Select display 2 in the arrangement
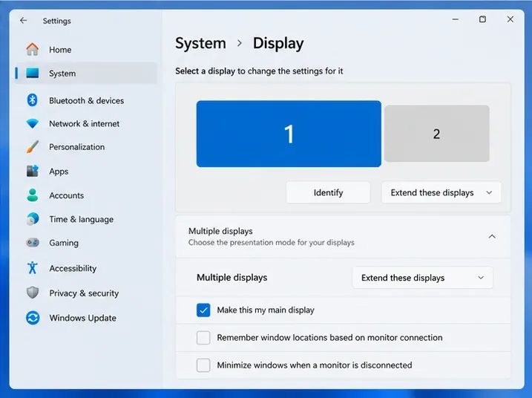Screen dimensions: 532x398 tap(437, 134)
